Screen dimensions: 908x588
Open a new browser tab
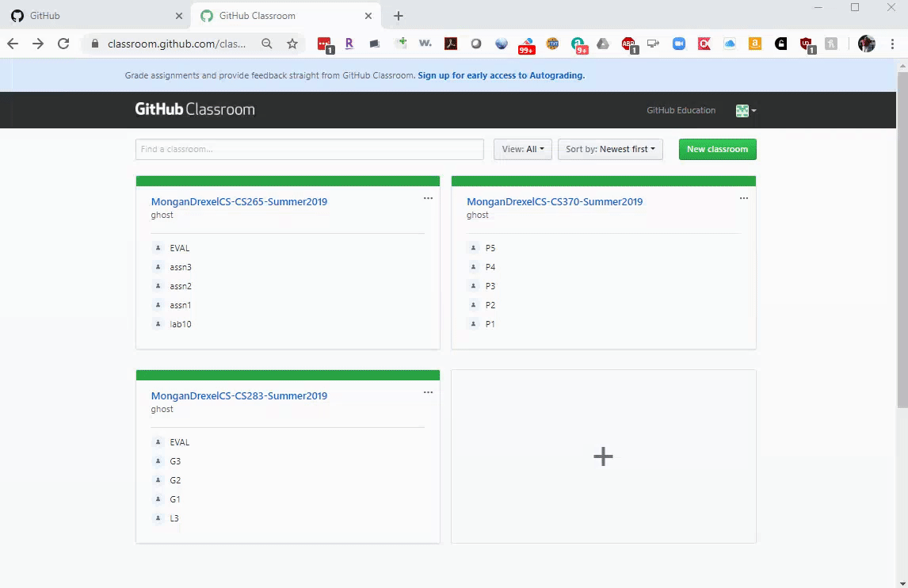(x=399, y=16)
